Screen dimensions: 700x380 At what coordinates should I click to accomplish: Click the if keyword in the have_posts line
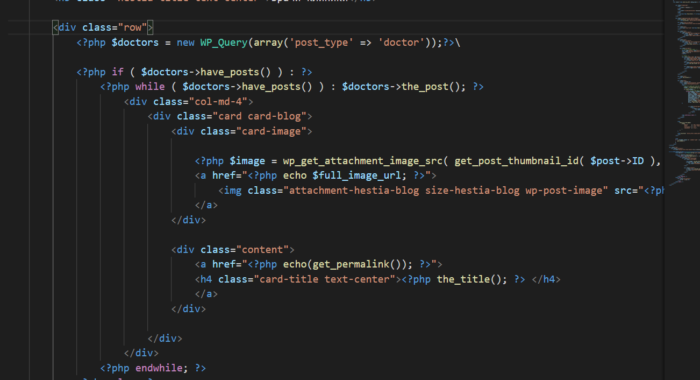point(117,72)
